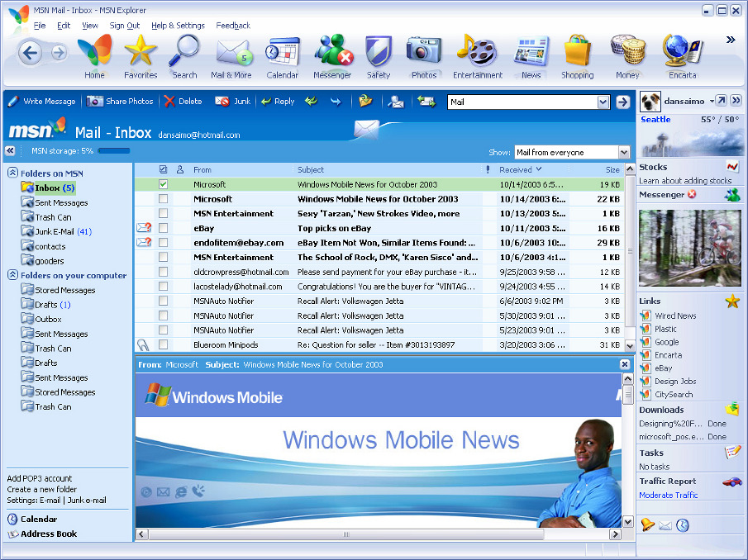Image resolution: width=748 pixels, height=560 pixels.
Task: Click the Safety shield icon
Action: (379, 54)
